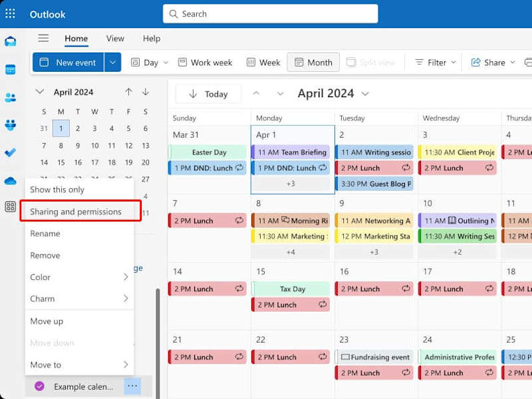Viewport: 532px width, 399px height.
Task: Show +3 more events on Apr 1
Action: [291, 184]
